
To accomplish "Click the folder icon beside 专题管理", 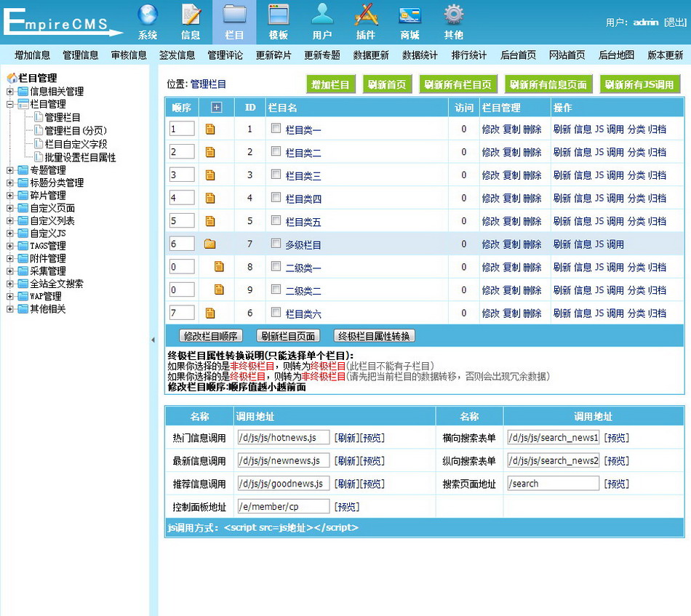I will tap(23, 170).
